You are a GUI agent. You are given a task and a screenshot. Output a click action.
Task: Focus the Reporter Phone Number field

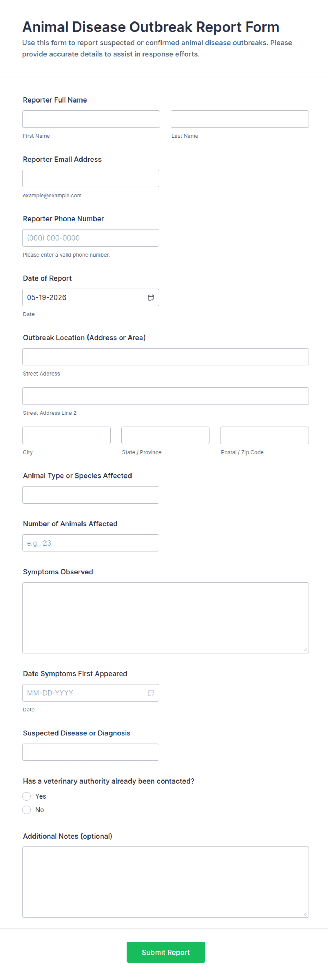[x=91, y=238]
